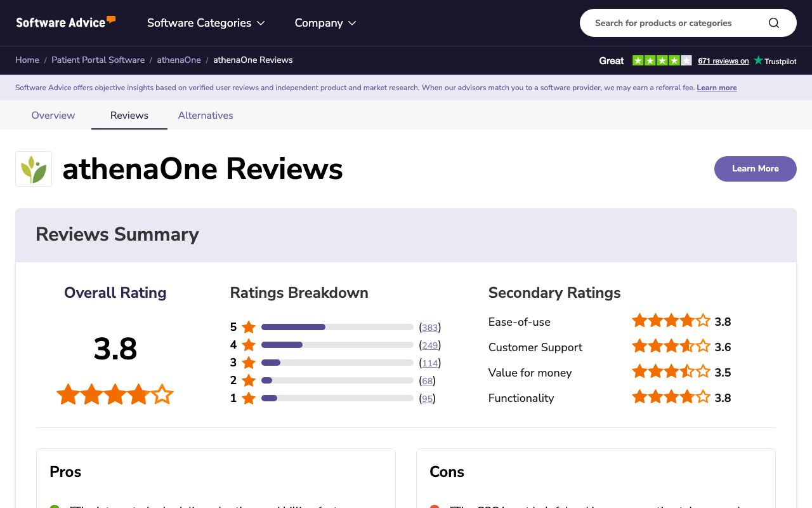Screen dimensions: 812x508
Task: Switch to the Alternatives tab
Action: pos(206,115)
